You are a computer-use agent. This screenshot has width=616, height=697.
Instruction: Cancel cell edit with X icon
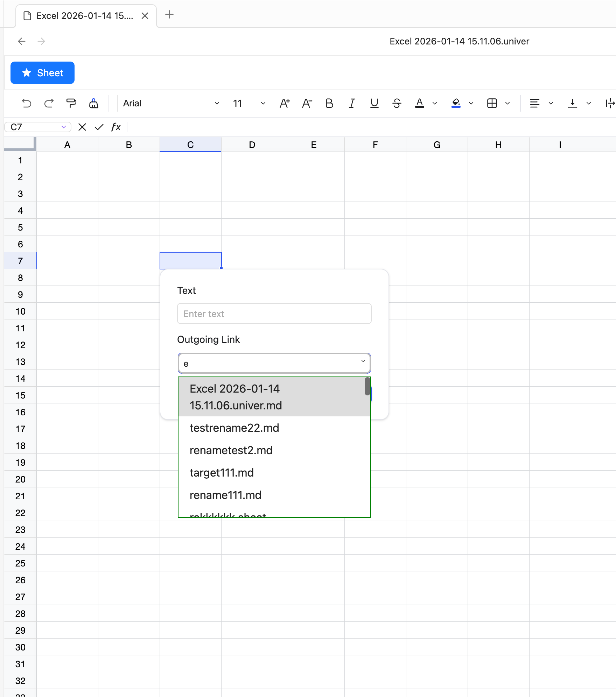82,127
